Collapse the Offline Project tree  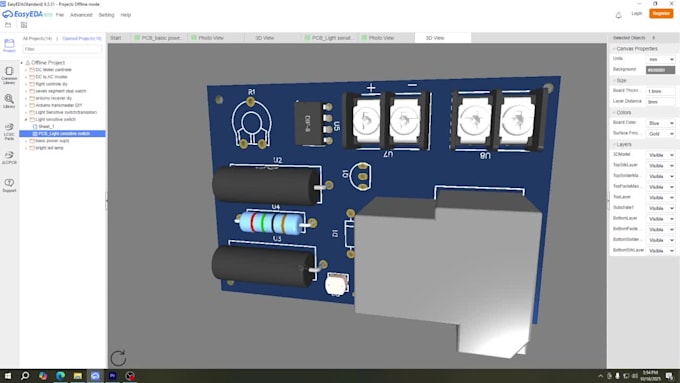[22, 63]
